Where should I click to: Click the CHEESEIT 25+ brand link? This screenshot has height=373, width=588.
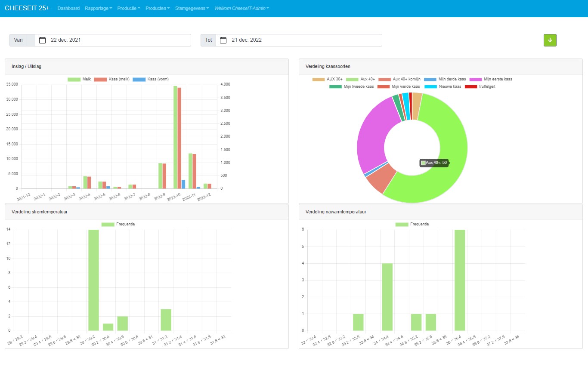pyautogui.click(x=27, y=8)
